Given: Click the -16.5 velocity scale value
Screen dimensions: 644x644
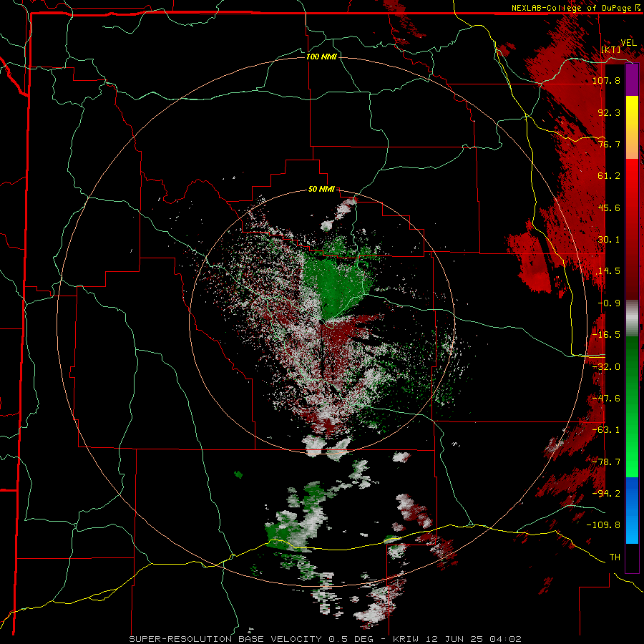Looking at the screenshot, I should 606,334.
